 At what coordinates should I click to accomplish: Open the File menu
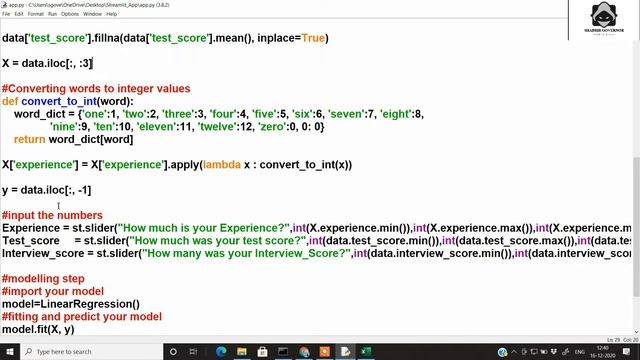[6, 14]
